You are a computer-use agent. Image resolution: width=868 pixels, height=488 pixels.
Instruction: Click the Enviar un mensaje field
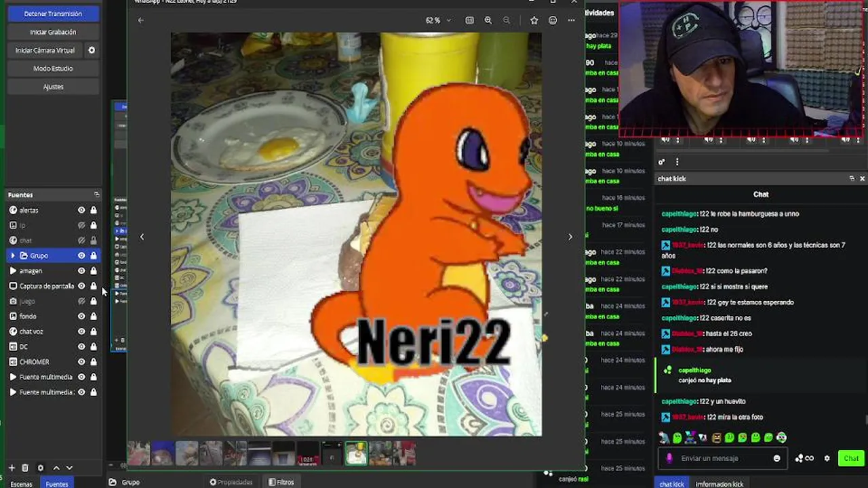click(x=722, y=458)
